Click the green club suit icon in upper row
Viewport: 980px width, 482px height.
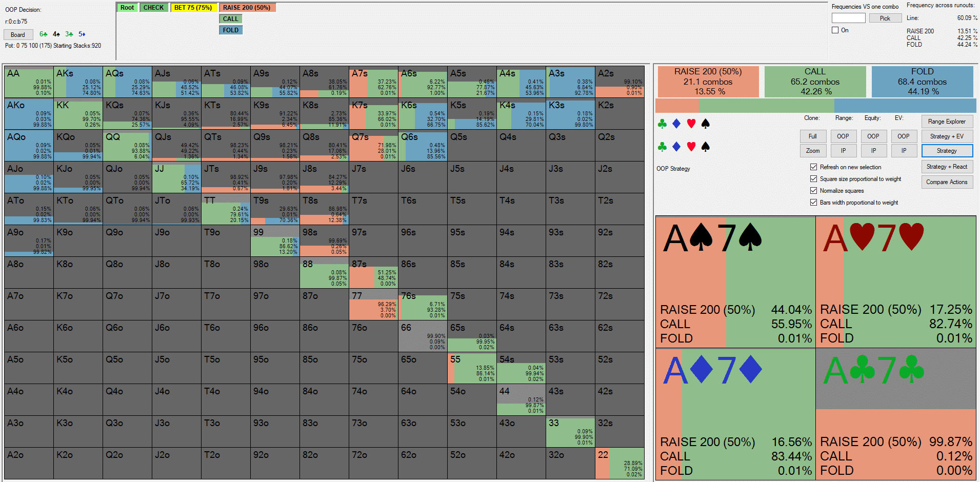[x=662, y=124]
